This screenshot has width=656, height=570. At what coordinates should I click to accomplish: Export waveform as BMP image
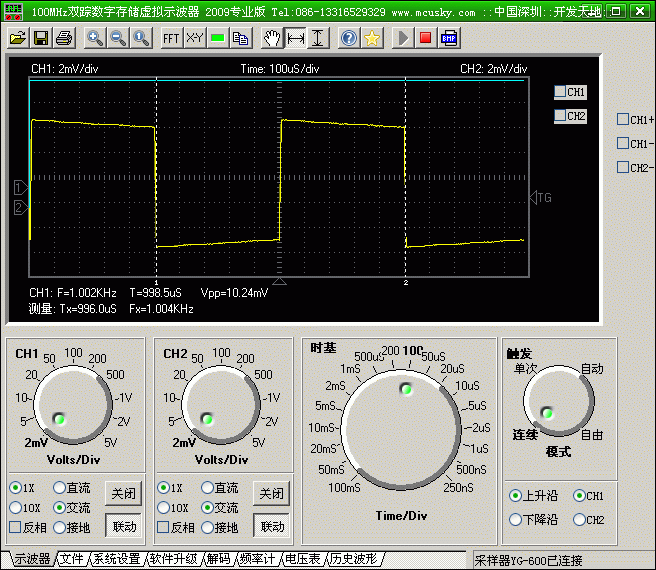[449, 39]
